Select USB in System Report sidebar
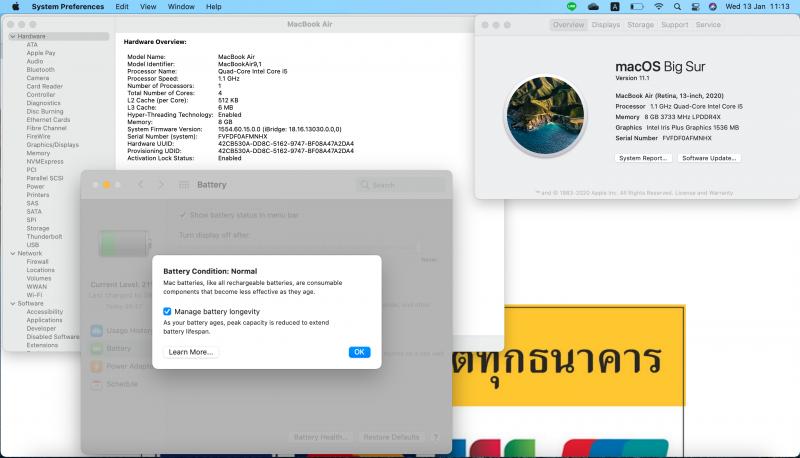This screenshot has width=800, height=458. click(x=33, y=245)
